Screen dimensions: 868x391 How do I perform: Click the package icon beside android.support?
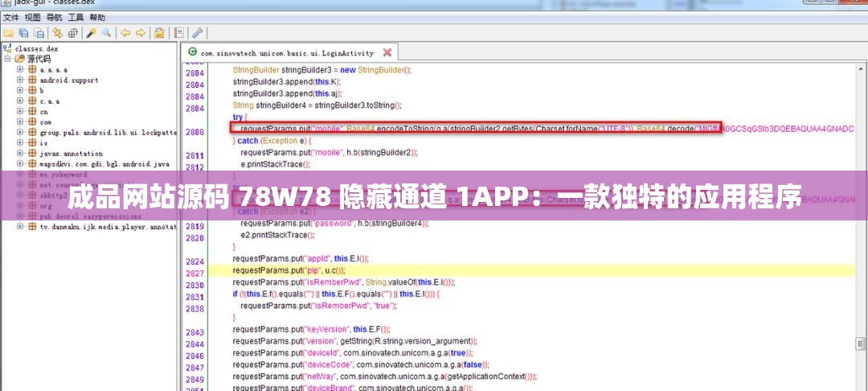click(32, 80)
